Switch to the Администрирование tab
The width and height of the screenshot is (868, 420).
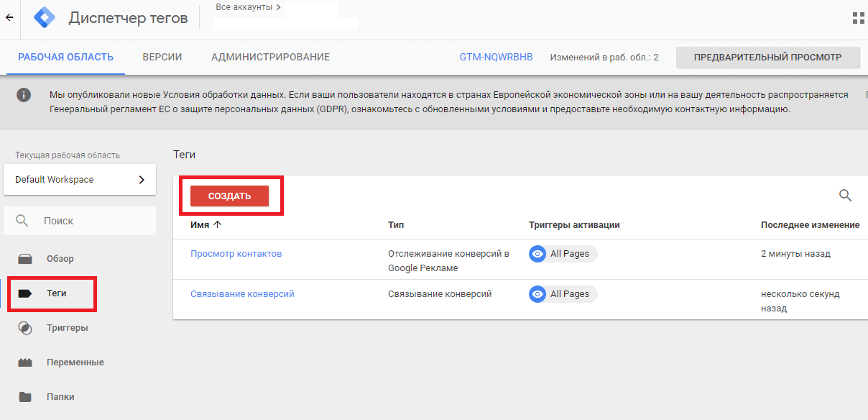click(x=270, y=57)
